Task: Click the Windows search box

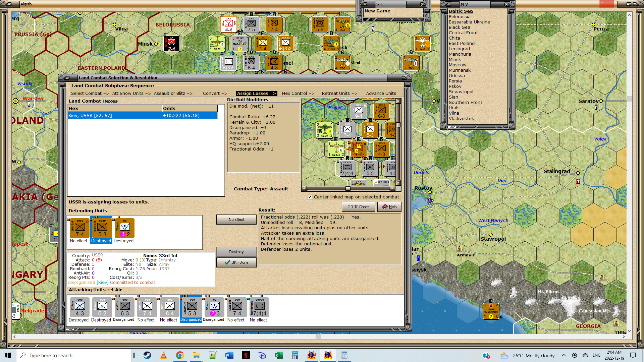Action: click(74, 355)
